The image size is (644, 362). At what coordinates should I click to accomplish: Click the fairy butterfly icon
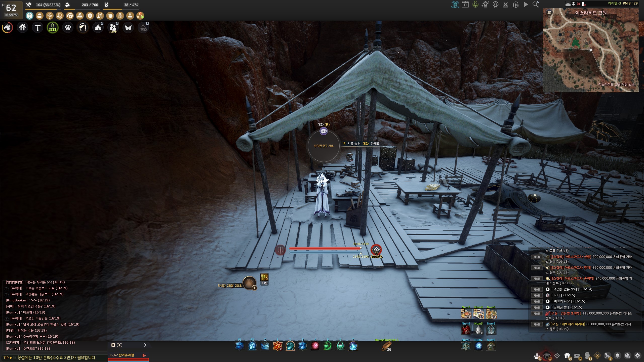pos(128,27)
